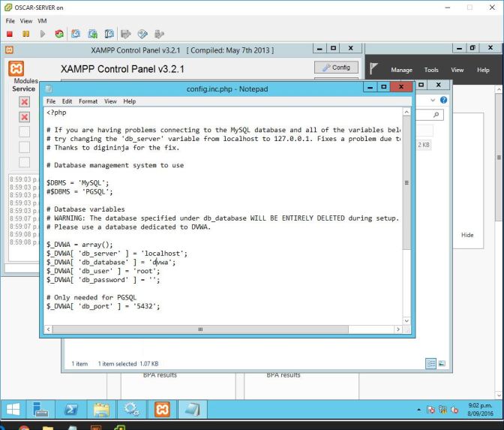Open the VM console File menu
The image size is (504, 430).
point(10,21)
